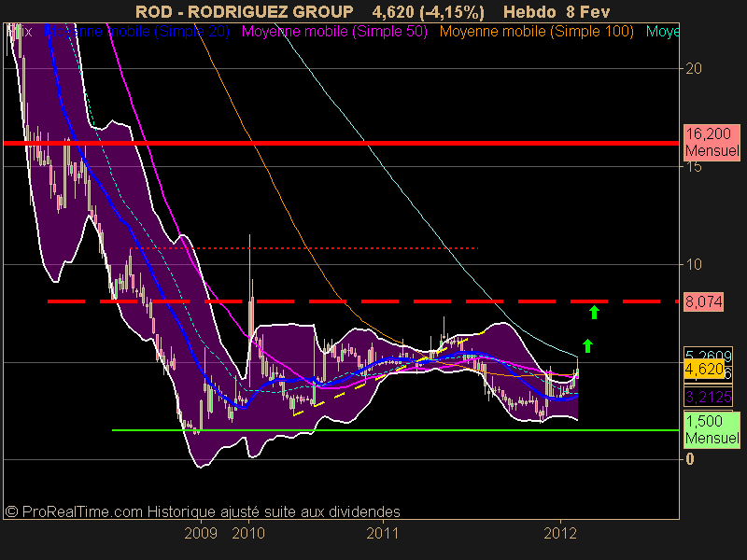The height and width of the screenshot is (560, 747).
Task: Click the 2010 label on the time axis
Action: (x=248, y=533)
